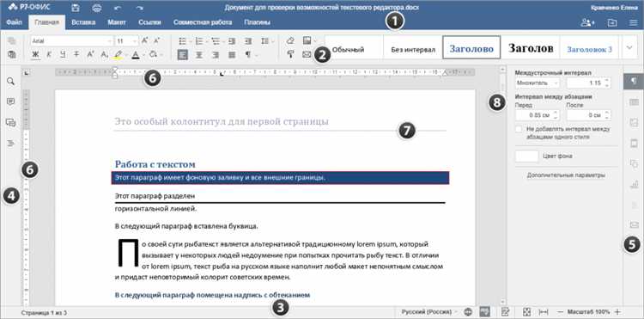Decrease the font size

click(x=156, y=40)
